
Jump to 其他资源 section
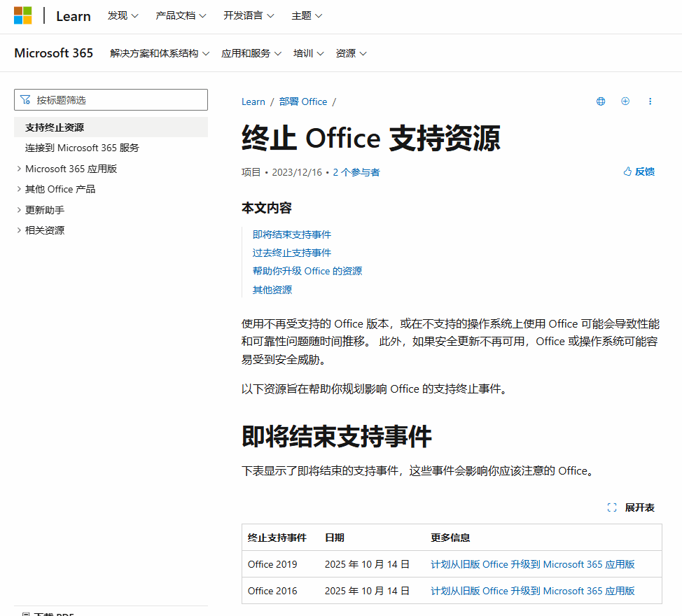pyautogui.click(x=272, y=290)
